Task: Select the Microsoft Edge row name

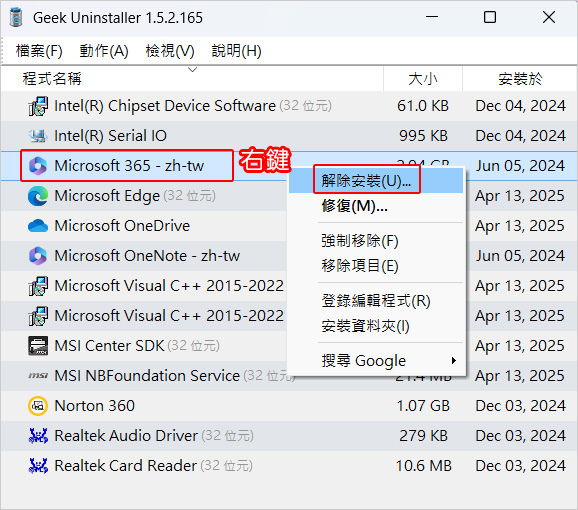Action: pos(107,196)
